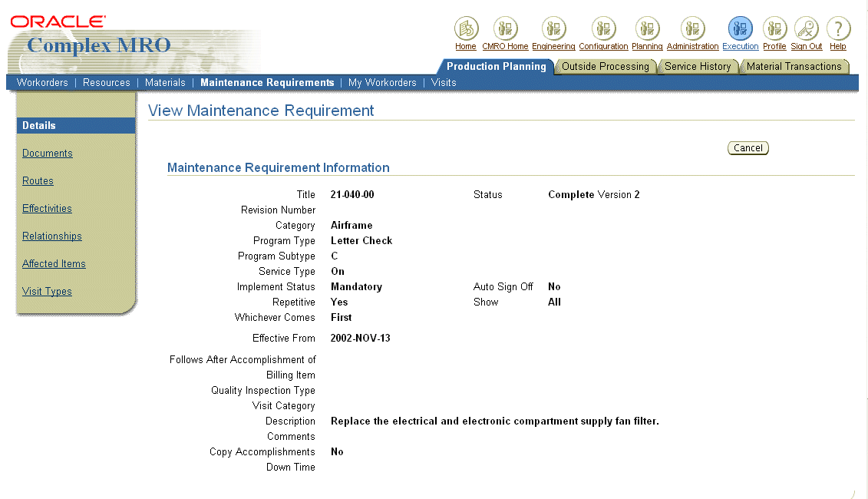Go to the My Workorders subtab
The width and height of the screenshot is (868, 499).
point(382,82)
